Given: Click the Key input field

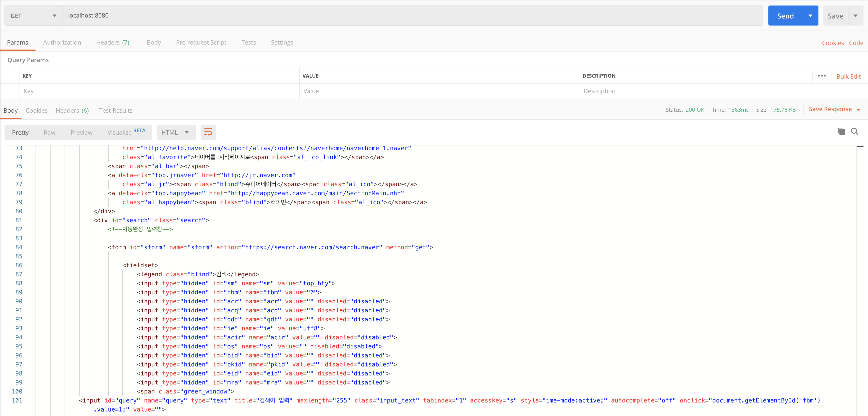Looking at the screenshot, I should pyautogui.click(x=158, y=91).
